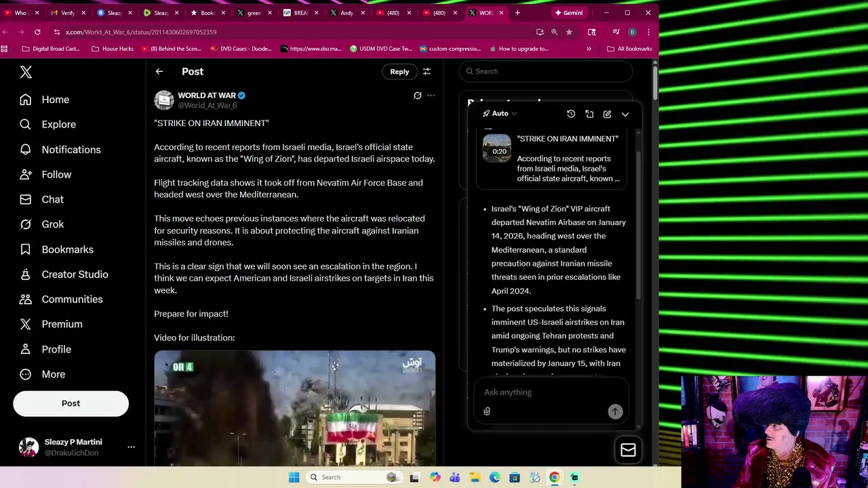This screenshot has width=868, height=488.
Task: Click the Grok send arrow button
Action: point(615,411)
